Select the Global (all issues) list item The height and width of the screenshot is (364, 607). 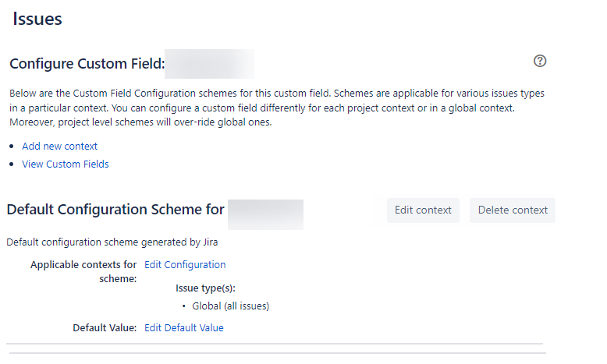[x=231, y=306]
